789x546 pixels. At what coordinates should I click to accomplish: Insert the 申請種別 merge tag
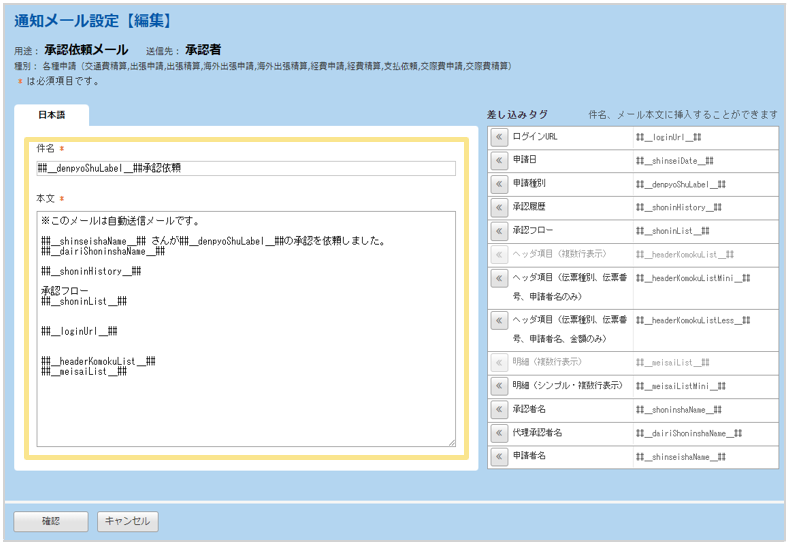click(499, 184)
